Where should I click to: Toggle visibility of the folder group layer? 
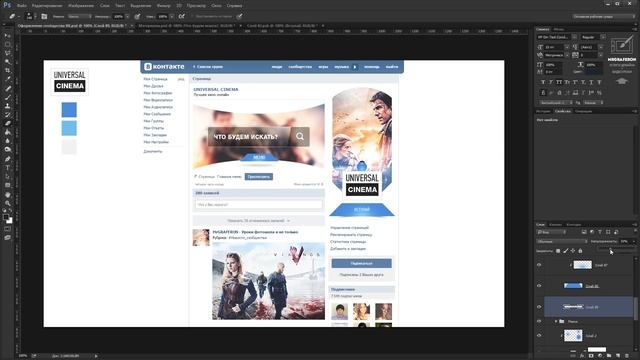point(539,322)
